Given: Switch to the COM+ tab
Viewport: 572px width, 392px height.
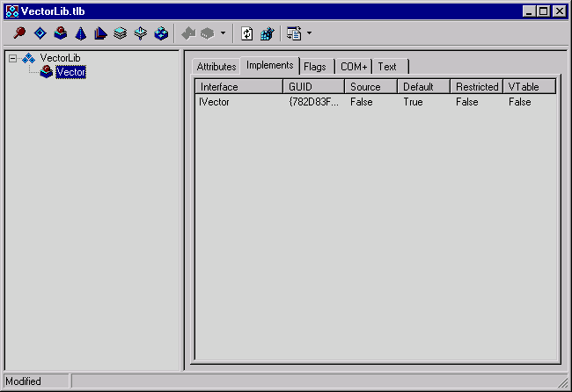Looking at the screenshot, I should pos(354,67).
